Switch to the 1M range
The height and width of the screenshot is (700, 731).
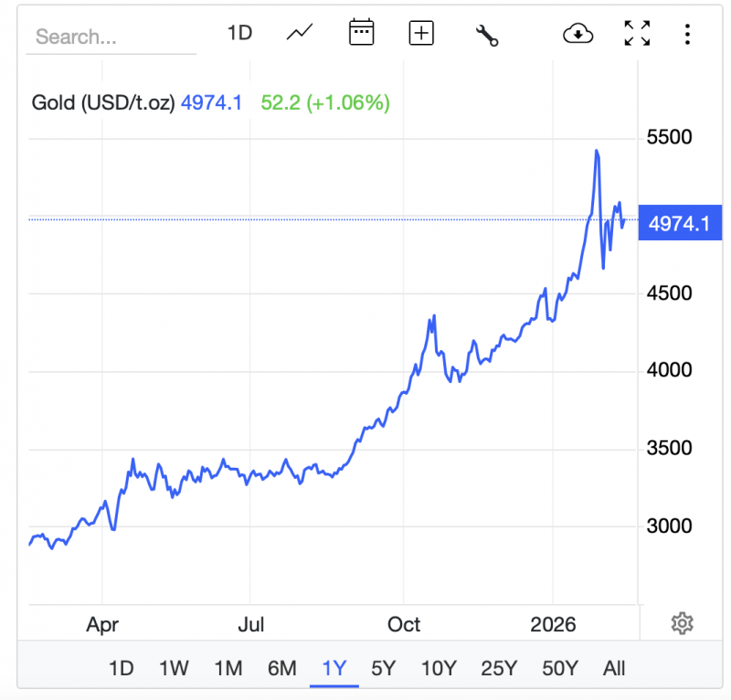(228, 668)
